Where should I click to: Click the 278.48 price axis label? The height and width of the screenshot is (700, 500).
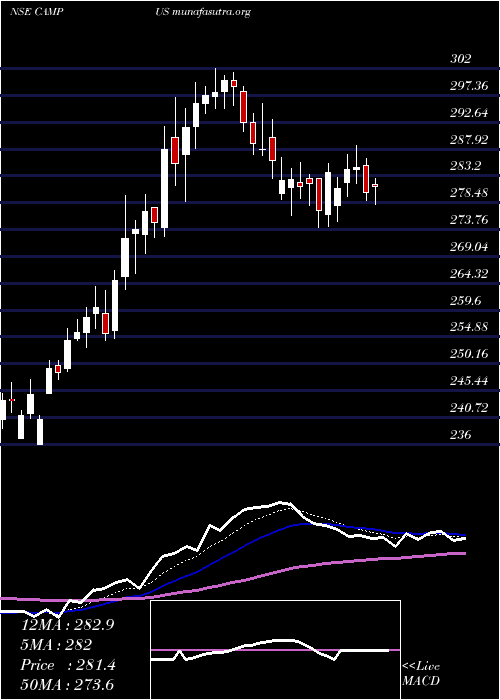tap(469, 193)
